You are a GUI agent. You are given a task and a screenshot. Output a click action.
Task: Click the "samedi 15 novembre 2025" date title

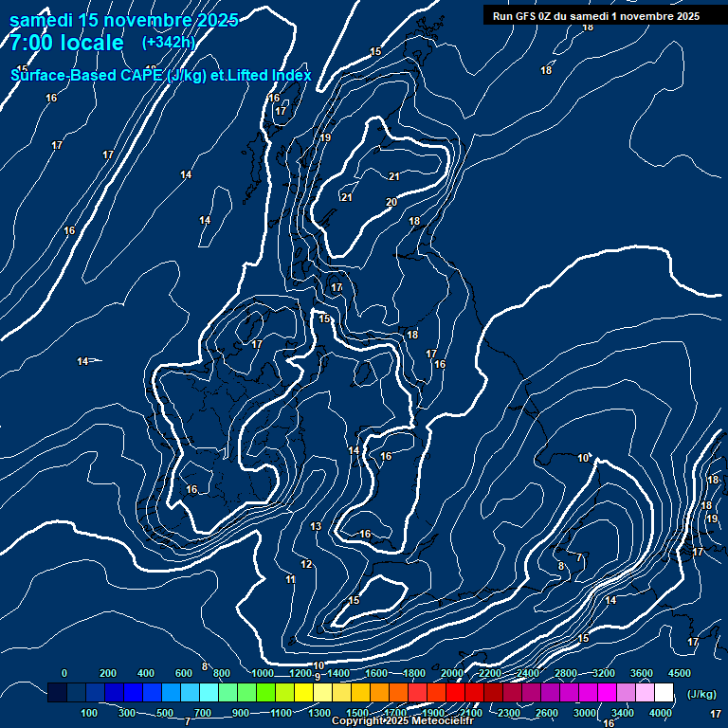click(x=124, y=19)
